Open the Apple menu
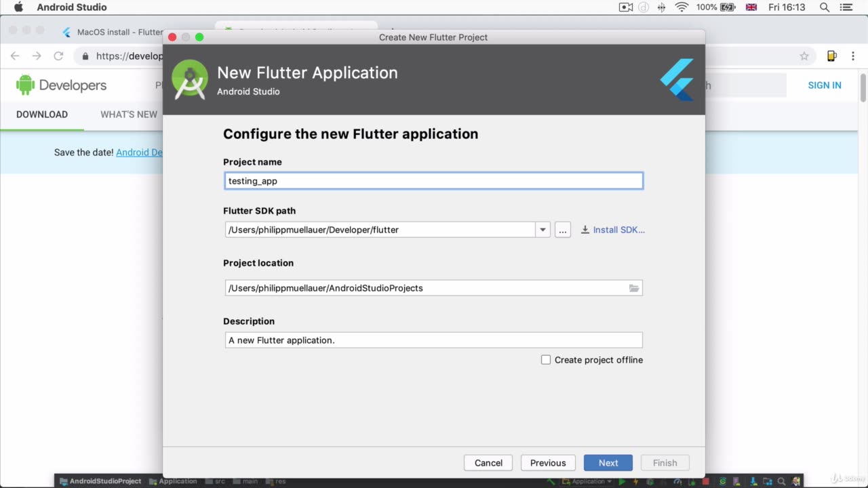 (18, 7)
